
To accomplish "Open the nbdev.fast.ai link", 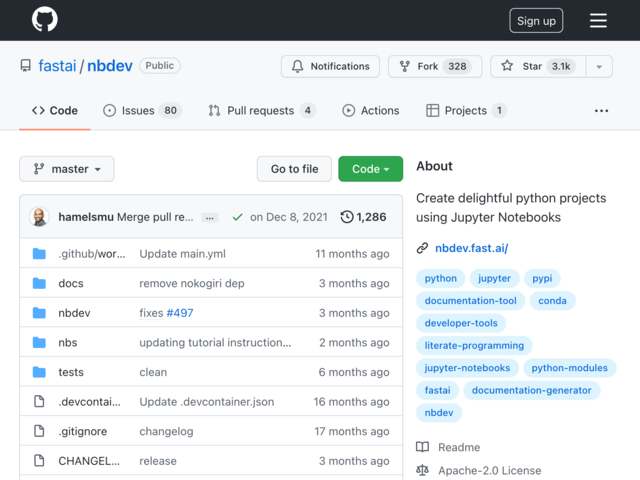I will 471,248.
